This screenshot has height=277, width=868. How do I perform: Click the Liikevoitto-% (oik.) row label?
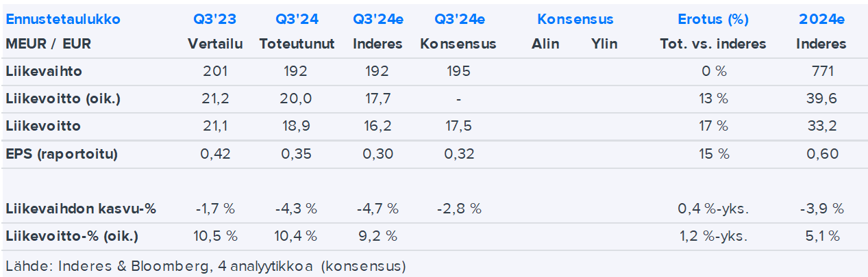71,237
